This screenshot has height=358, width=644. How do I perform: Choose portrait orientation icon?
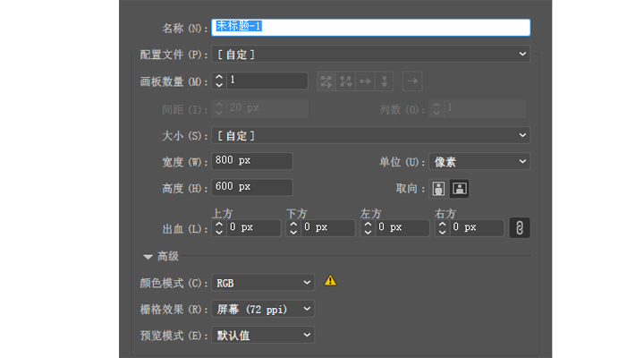438,189
